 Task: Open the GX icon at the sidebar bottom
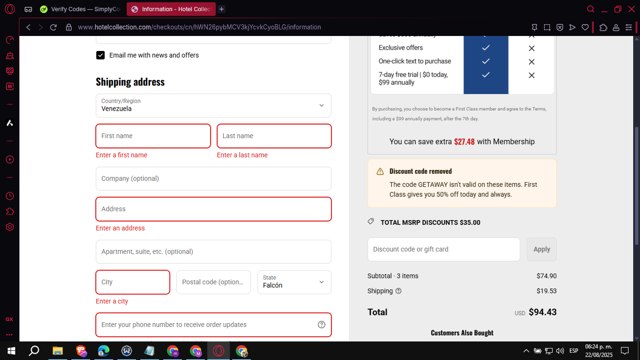[x=9, y=319]
